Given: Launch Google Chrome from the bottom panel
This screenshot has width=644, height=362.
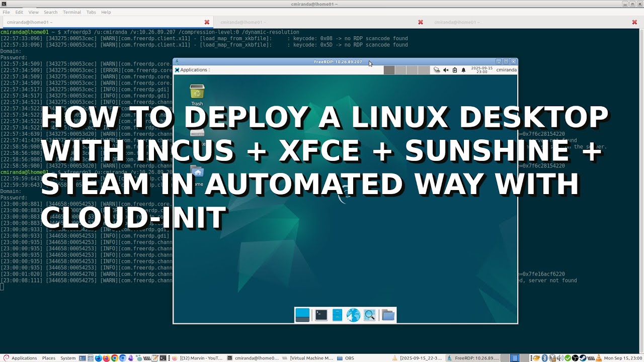Looking at the screenshot, I should coord(115,358).
